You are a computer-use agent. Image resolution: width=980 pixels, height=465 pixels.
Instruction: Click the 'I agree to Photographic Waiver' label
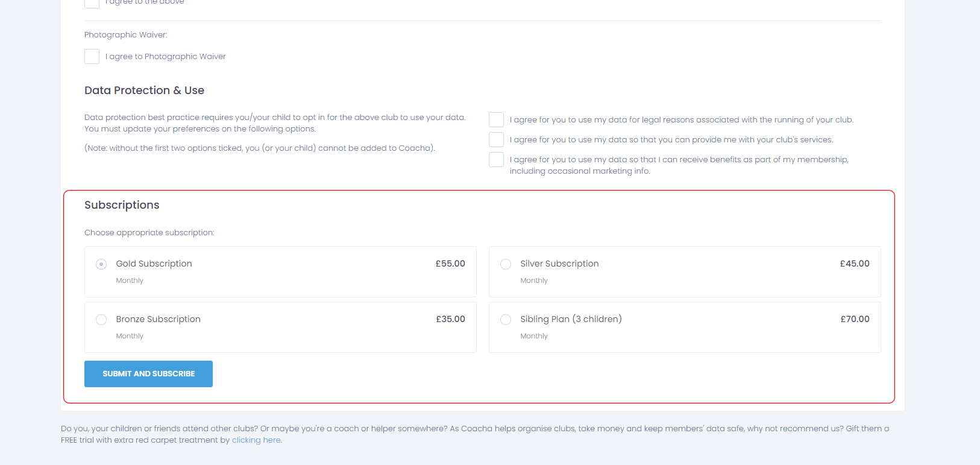[x=166, y=57]
